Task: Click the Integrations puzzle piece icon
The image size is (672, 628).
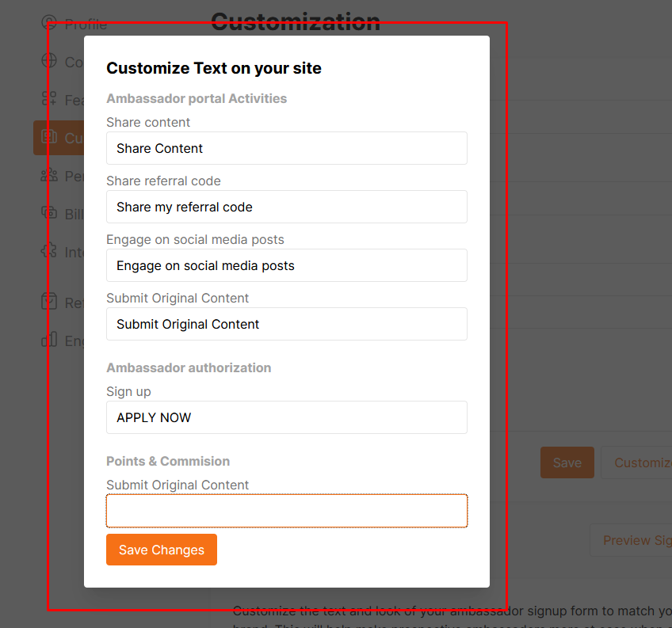Action: (x=49, y=250)
